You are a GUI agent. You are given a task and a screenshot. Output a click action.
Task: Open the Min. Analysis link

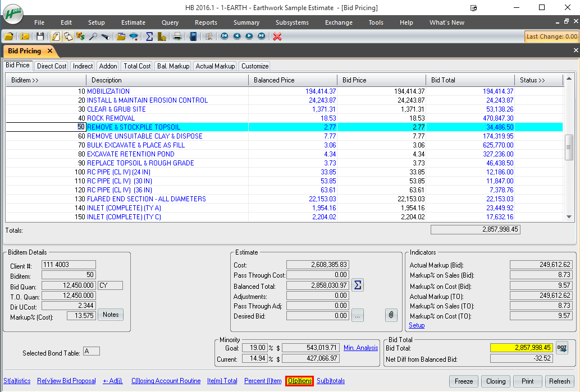(x=360, y=348)
